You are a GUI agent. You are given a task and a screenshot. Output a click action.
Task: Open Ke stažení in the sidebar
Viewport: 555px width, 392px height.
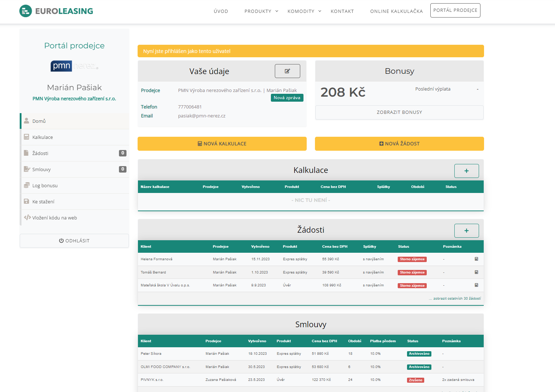pos(43,202)
